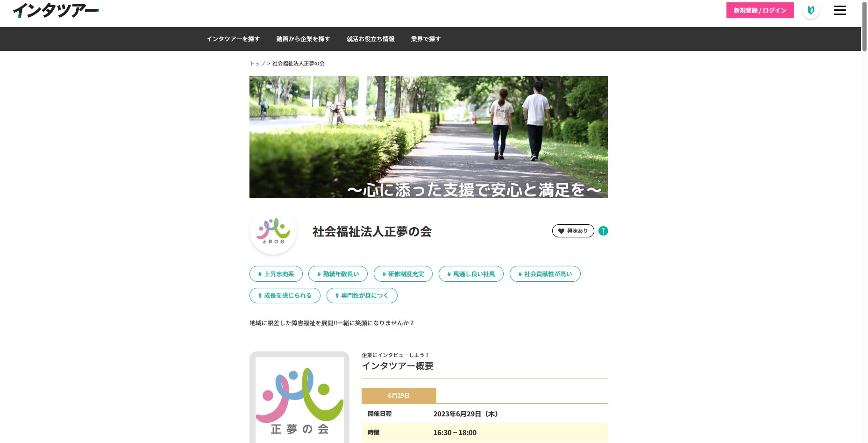Open the 就活お役立ち情報 menu
Image resolution: width=868 pixels, height=443 pixels.
370,39
